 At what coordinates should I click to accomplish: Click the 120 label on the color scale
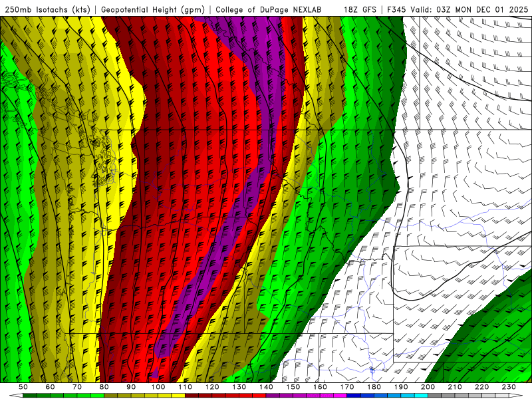tap(212, 387)
